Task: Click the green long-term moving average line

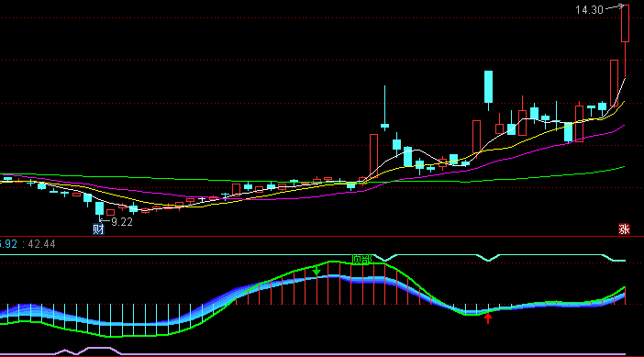Action: [534, 176]
